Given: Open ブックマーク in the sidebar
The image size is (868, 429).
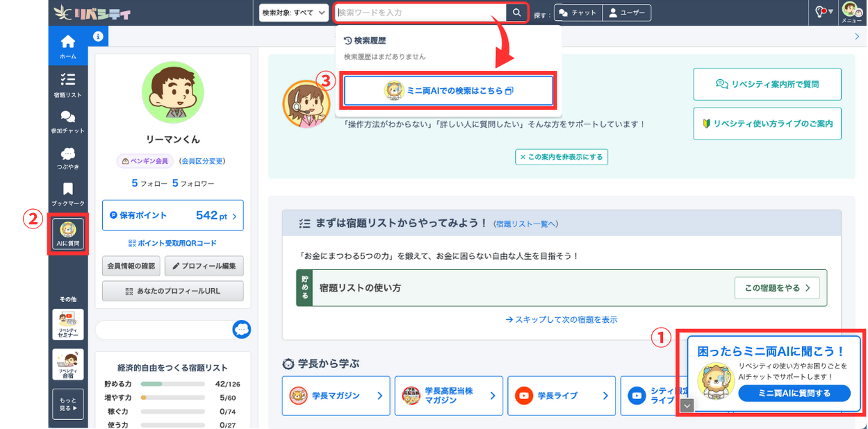Looking at the screenshot, I should [x=67, y=193].
